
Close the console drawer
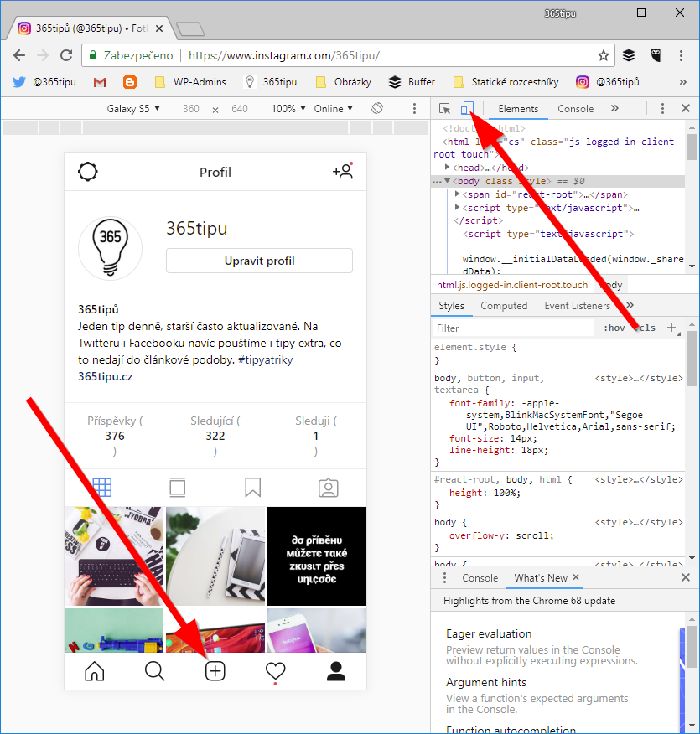pos(686,577)
